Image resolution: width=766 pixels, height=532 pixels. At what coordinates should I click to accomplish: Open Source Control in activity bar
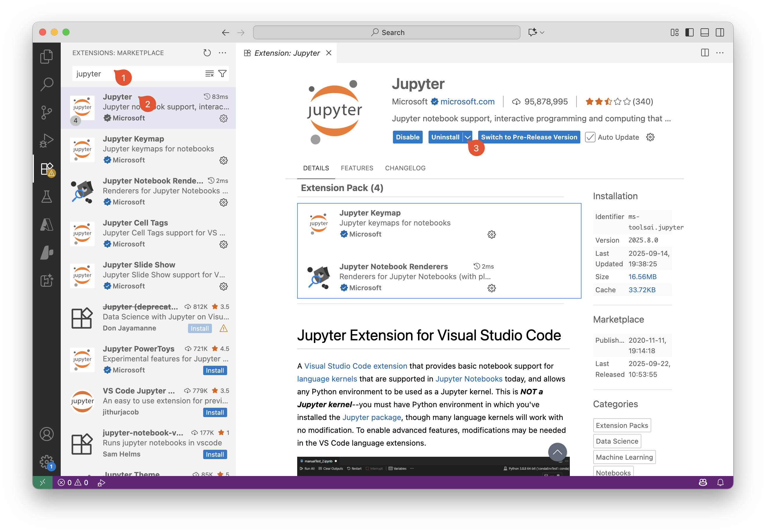pos(46,112)
